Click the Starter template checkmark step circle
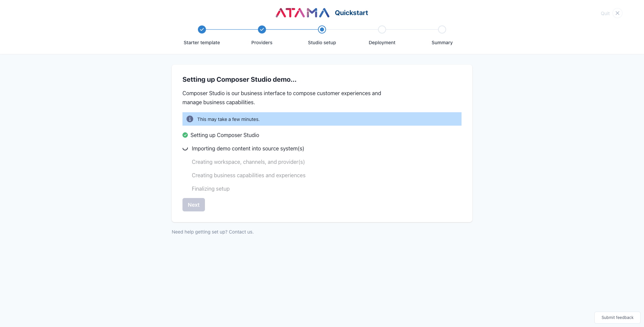 click(202, 29)
